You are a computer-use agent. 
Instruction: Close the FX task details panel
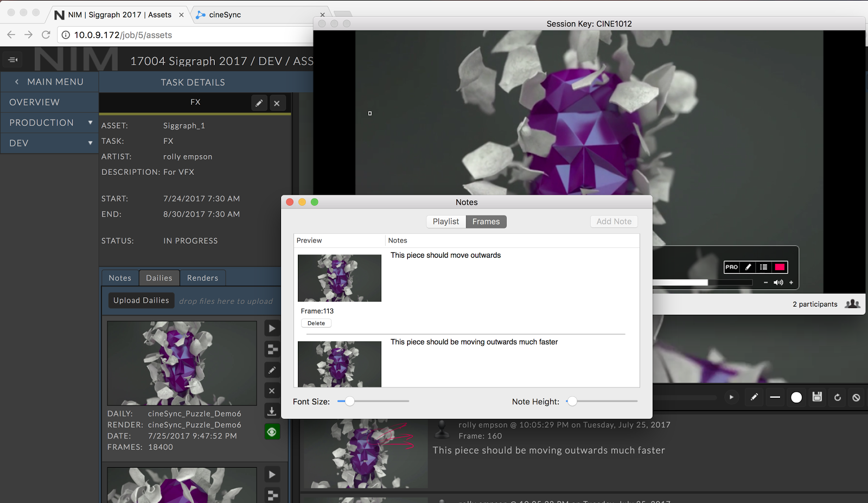(x=277, y=103)
